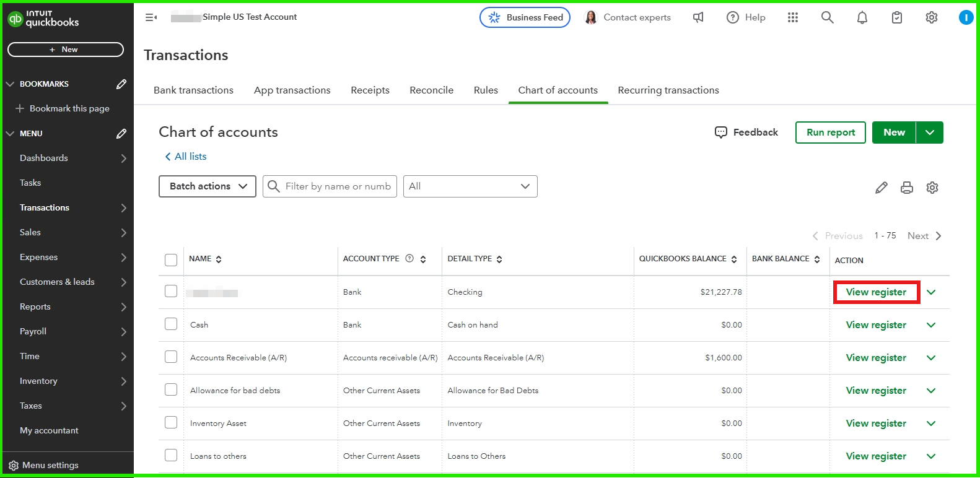Open the notifications bell
980x478 pixels.
(x=862, y=17)
